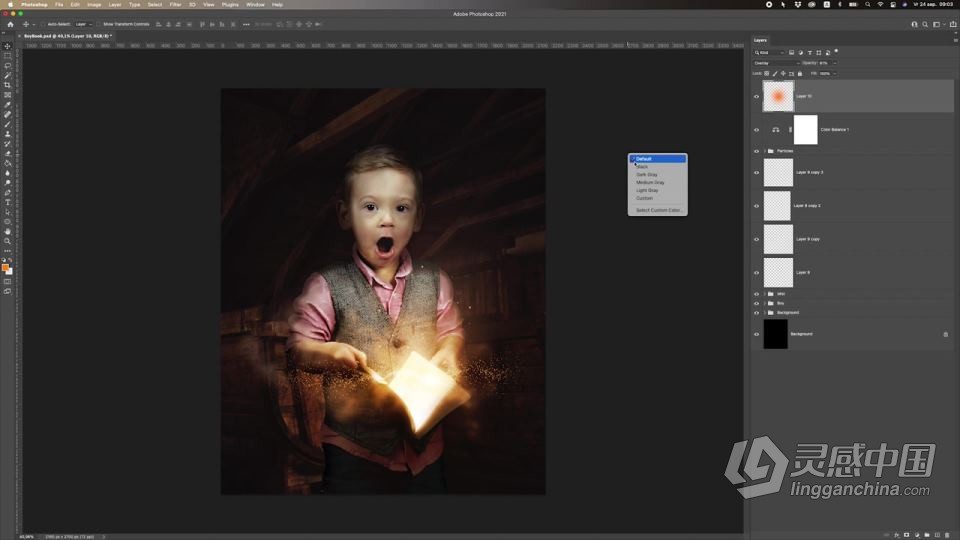Open the Auto-Select Layer dropdown
The height and width of the screenshot is (540, 960).
pos(83,24)
